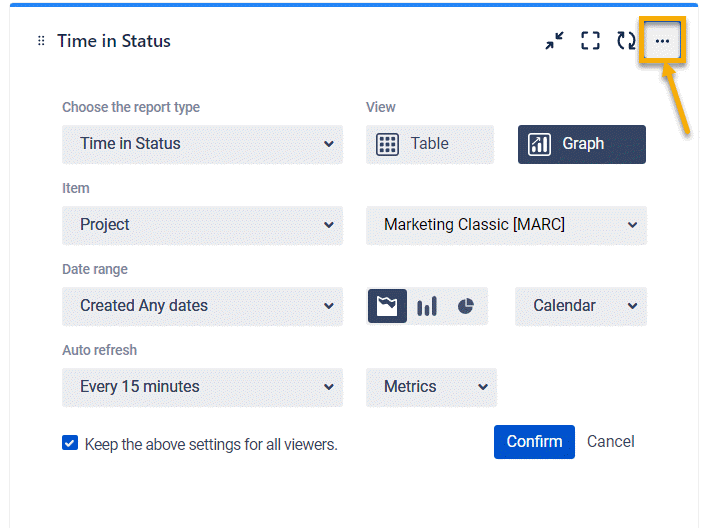This screenshot has height=528, width=706.
Task: Open the Marketing Classic [MARC] dropdown
Action: [x=506, y=225]
